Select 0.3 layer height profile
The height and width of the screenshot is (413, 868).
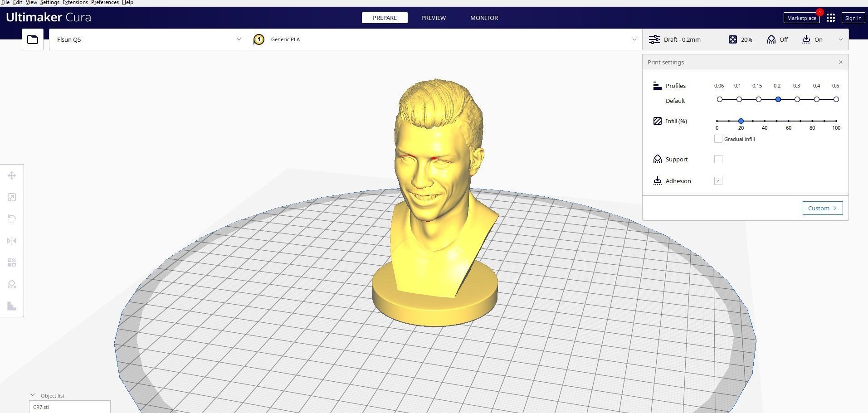[797, 99]
